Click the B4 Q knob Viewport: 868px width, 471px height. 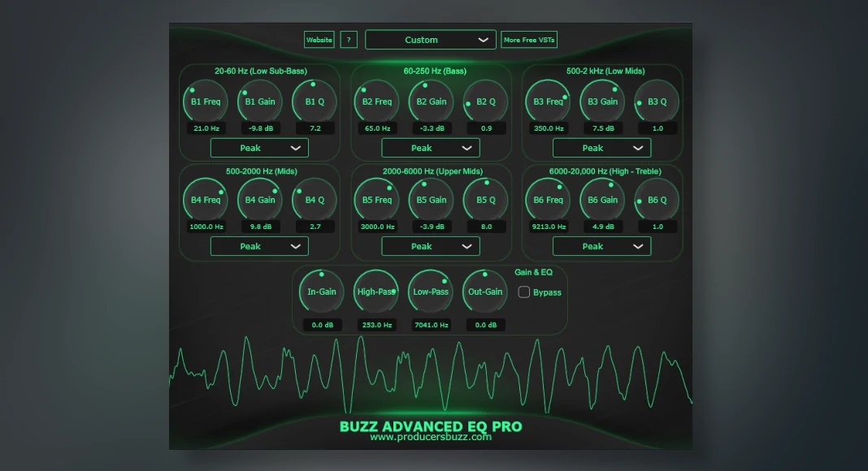pyautogui.click(x=315, y=200)
